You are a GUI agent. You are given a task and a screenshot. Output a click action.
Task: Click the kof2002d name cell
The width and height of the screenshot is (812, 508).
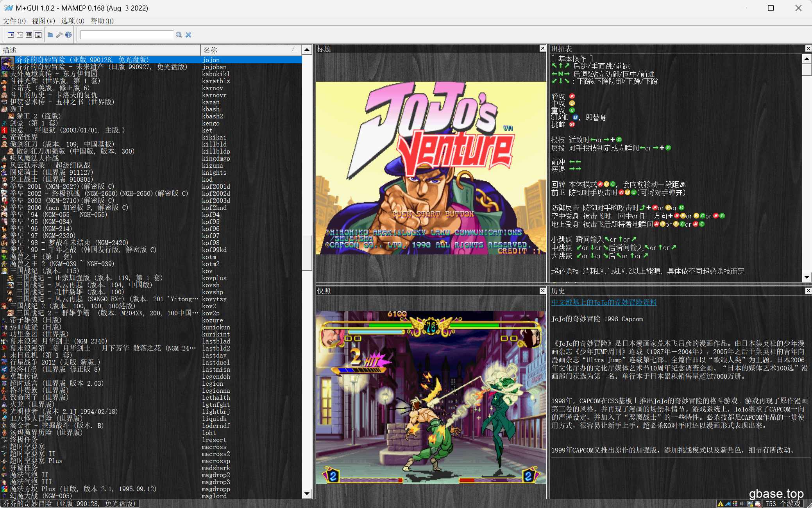click(x=216, y=193)
